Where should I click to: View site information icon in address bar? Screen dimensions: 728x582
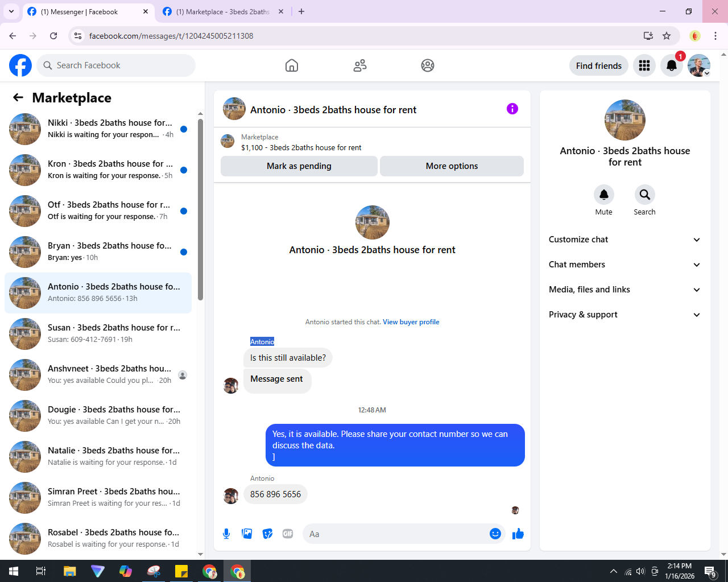coord(78,36)
